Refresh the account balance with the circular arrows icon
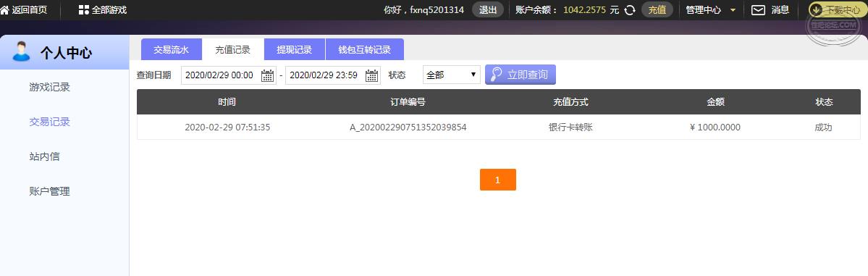Viewport: 868px width, 276px height. click(x=629, y=10)
